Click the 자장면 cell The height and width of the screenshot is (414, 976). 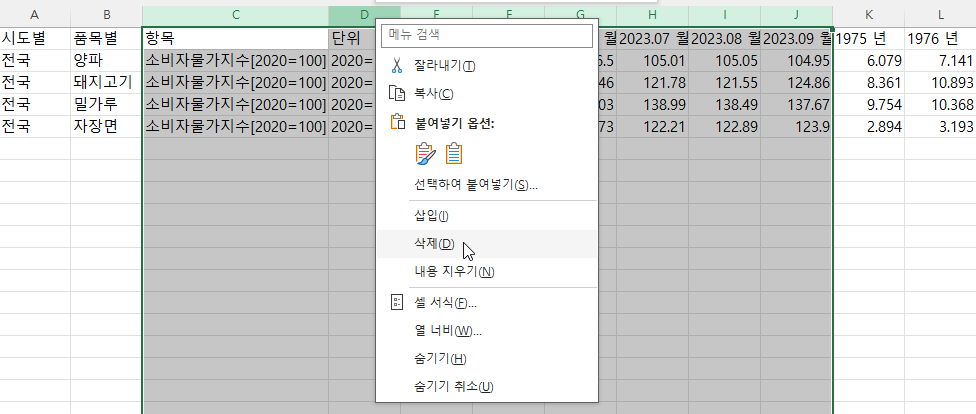click(x=106, y=126)
